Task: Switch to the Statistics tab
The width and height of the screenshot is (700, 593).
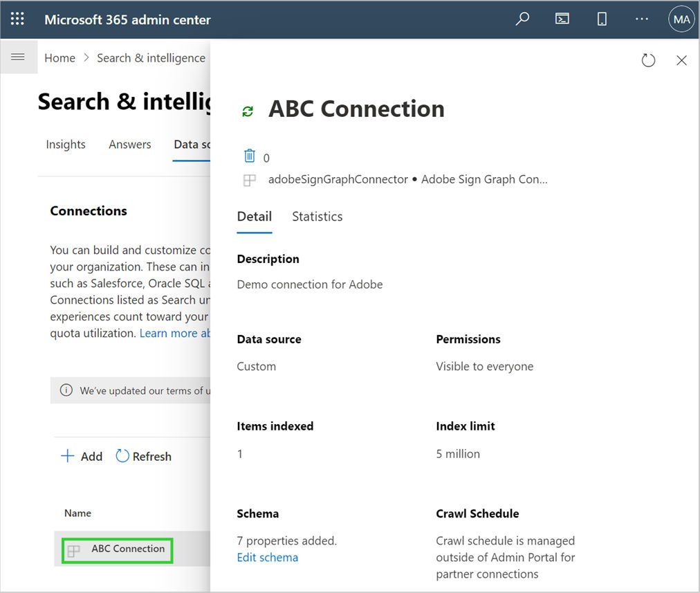Action: [317, 217]
